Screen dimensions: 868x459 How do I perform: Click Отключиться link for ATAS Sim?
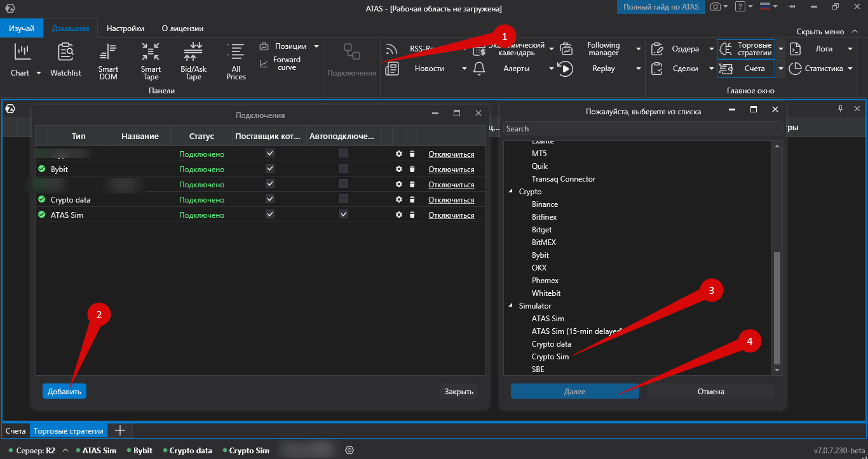(x=451, y=215)
